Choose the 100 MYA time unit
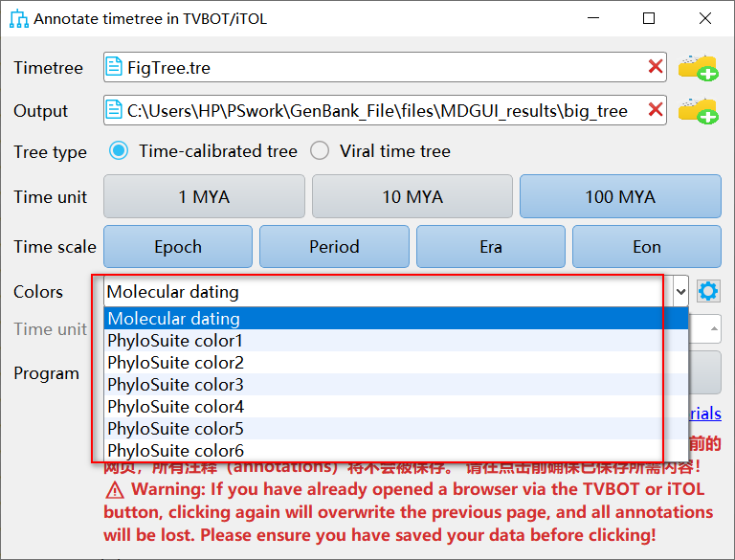735x560 pixels. 620,196
